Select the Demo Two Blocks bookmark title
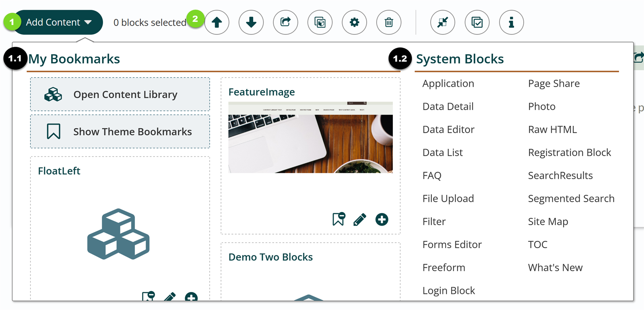Viewport: 644px width, 310px height. 270,257
